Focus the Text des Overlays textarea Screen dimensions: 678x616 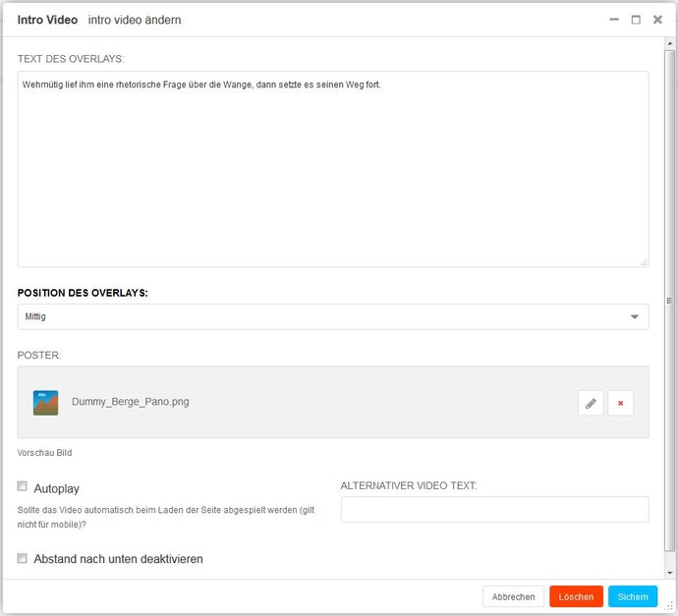pos(333,169)
